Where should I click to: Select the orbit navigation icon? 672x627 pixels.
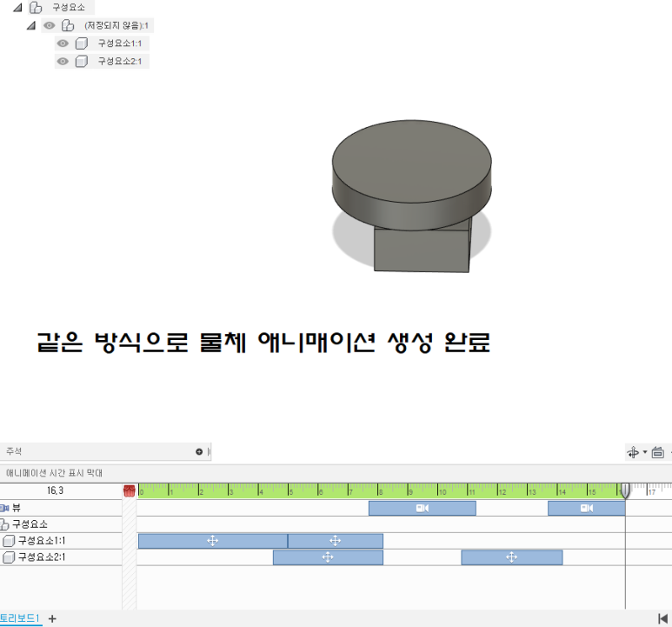[634, 452]
